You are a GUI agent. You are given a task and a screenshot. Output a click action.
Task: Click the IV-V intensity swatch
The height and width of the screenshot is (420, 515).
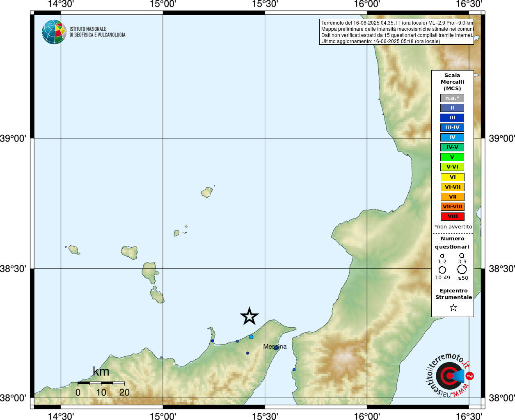pyautogui.click(x=452, y=147)
